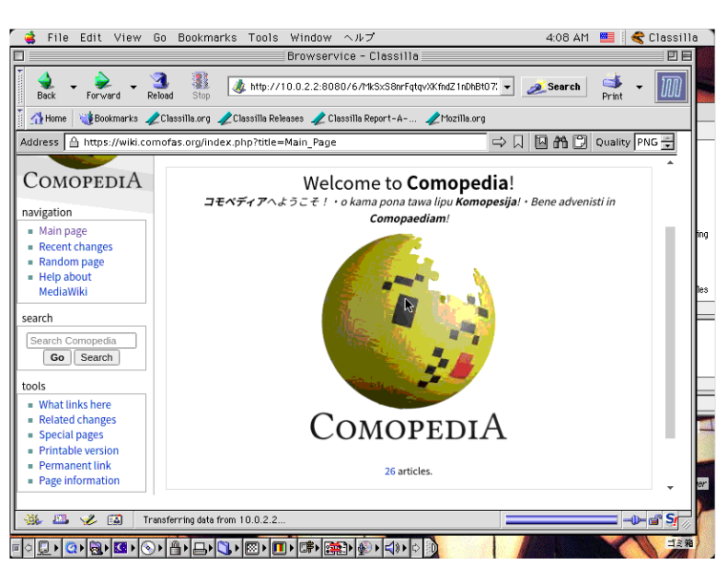728x570 pixels.
Task: Open the Go menu
Action: 159,37
